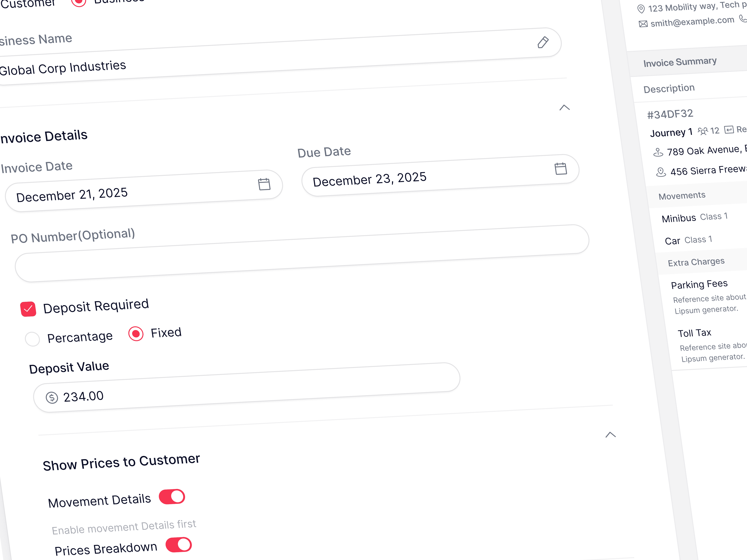Turn off the Movement Details toggle
Screen dimensions: 747x560
pos(172,497)
